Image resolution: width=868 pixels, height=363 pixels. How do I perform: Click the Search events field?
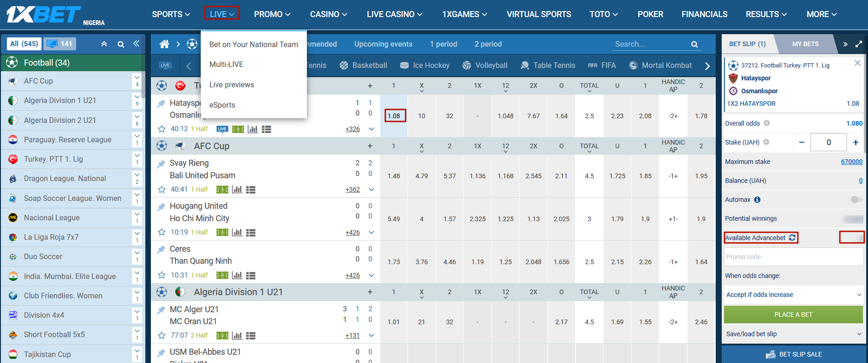coord(652,44)
